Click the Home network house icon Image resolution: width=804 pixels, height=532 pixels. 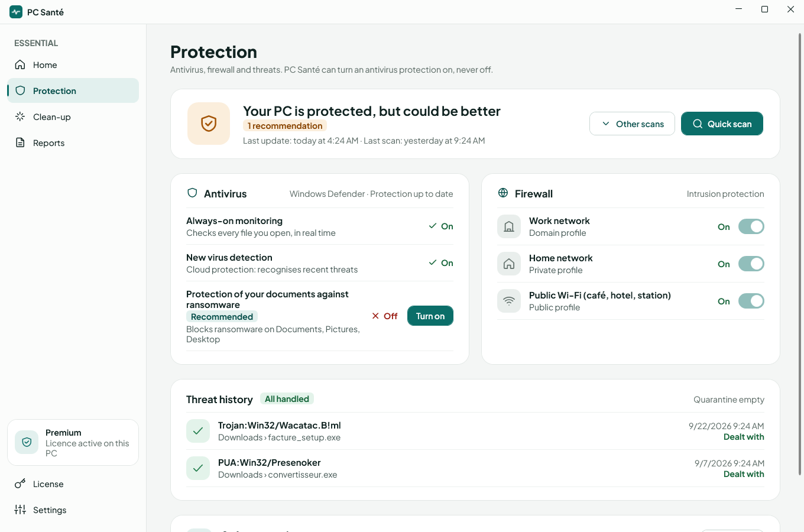pos(509,264)
